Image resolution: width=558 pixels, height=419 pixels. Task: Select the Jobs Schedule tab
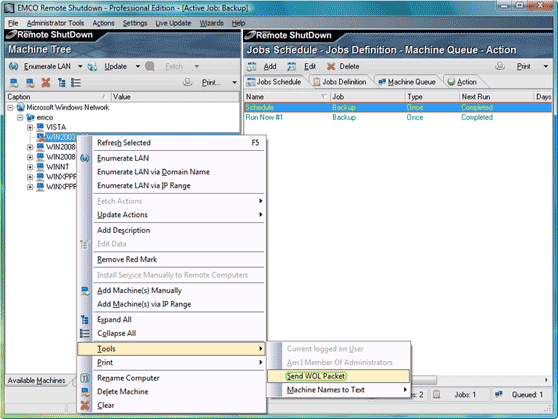tap(274, 82)
